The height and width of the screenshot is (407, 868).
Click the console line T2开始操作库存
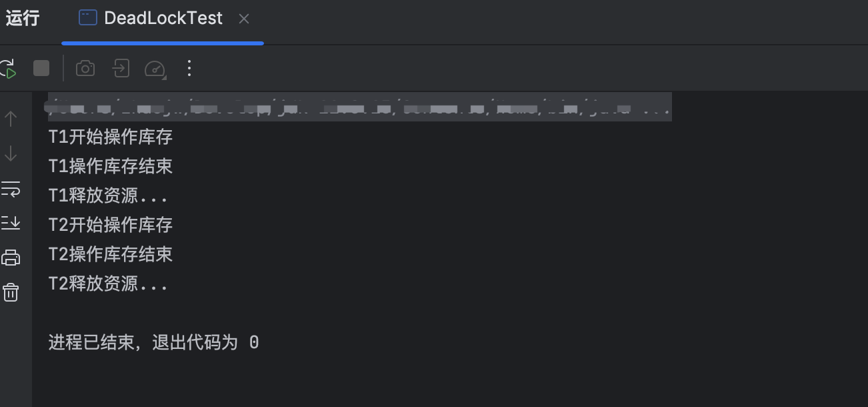111,225
